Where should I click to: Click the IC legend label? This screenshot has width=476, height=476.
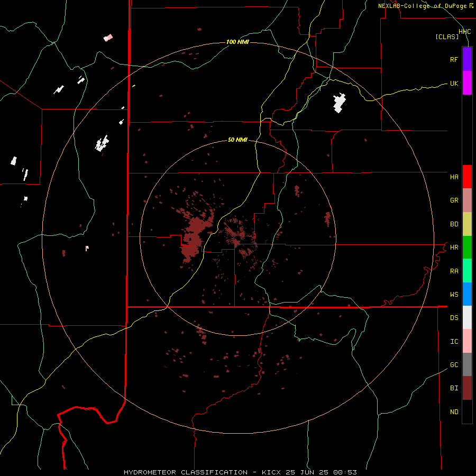coord(454,342)
